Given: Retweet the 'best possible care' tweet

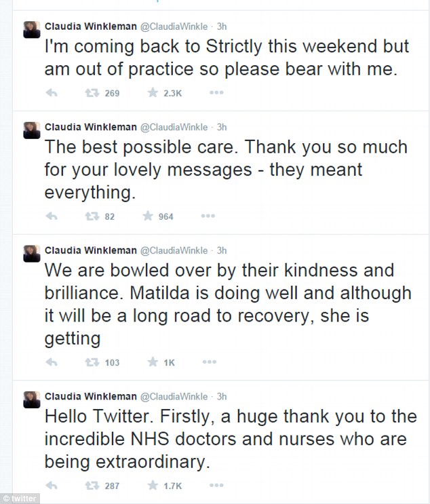Looking at the screenshot, I should point(91,216).
